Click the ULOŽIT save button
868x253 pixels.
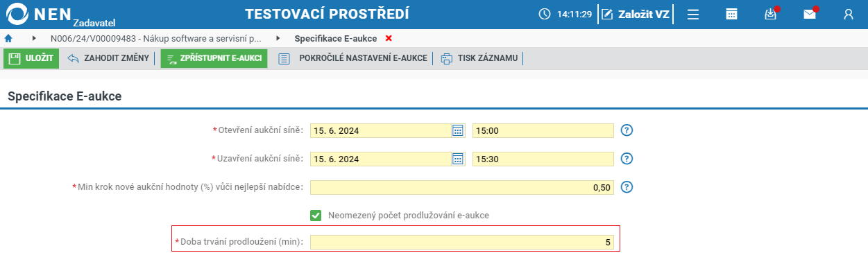tap(31, 58)
